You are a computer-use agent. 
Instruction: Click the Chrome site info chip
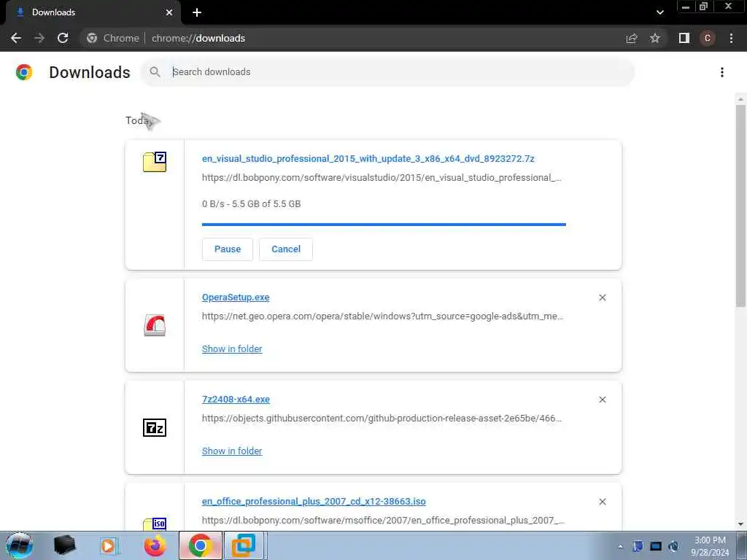point(114,38)
